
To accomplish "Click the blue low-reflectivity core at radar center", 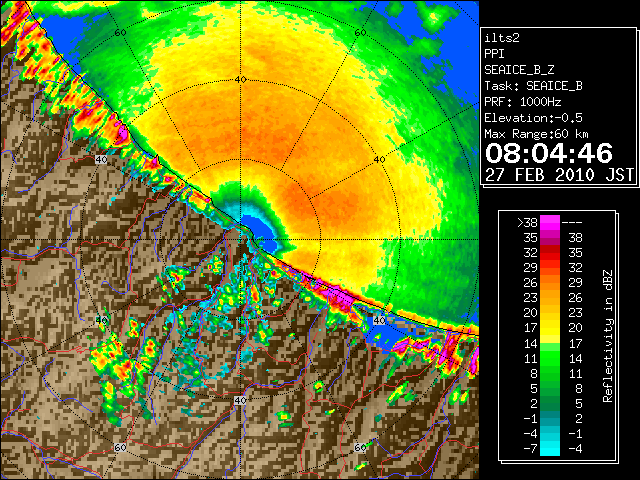I will [x=259, y=229].
